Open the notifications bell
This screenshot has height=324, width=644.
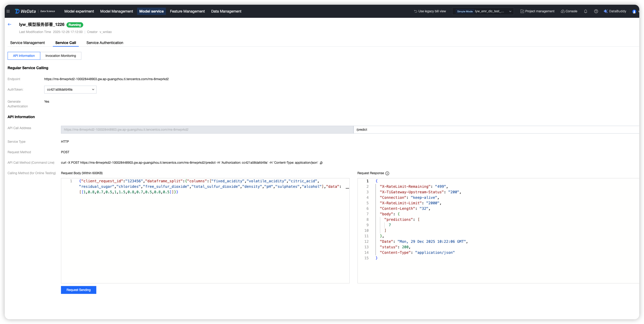point(586,11)
